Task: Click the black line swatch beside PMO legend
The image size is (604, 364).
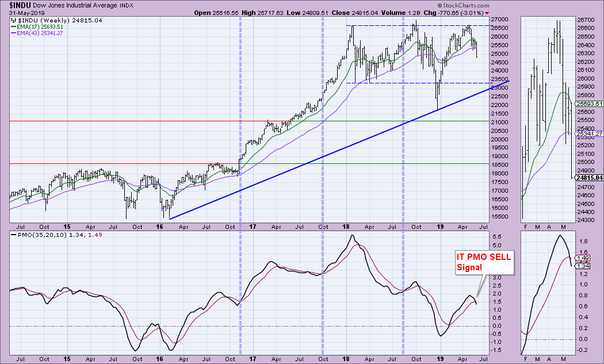Action: coord(13,235)
